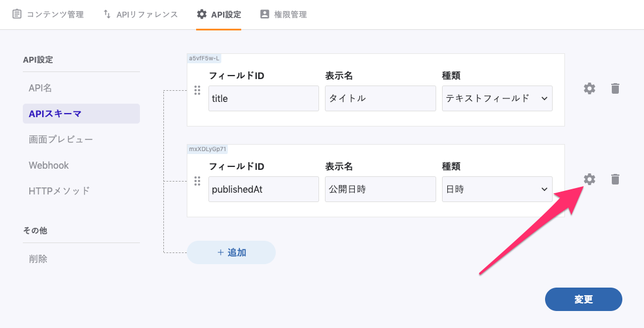644x328 pixels.
Task: Open settings gear for publishedAt field
Action: point(590,179)
